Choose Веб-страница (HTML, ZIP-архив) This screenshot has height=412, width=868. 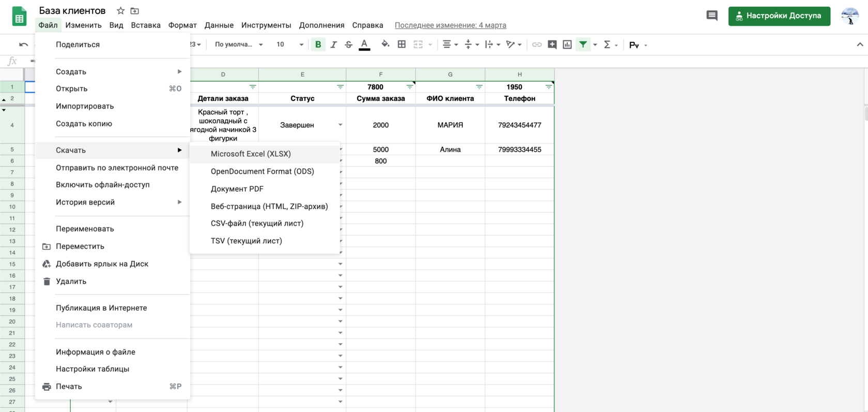pyautogui.click(x=265, y=206)
